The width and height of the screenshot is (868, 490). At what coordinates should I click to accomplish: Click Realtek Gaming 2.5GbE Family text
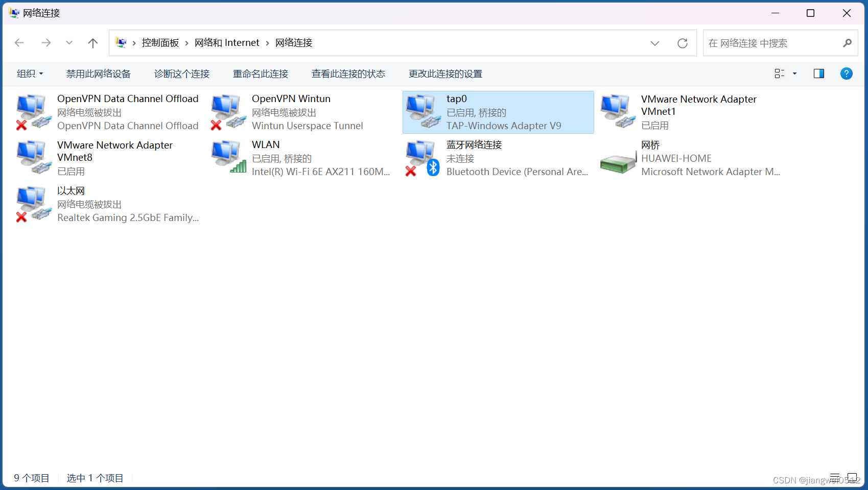pyautogui.click(x=128, y=217)
